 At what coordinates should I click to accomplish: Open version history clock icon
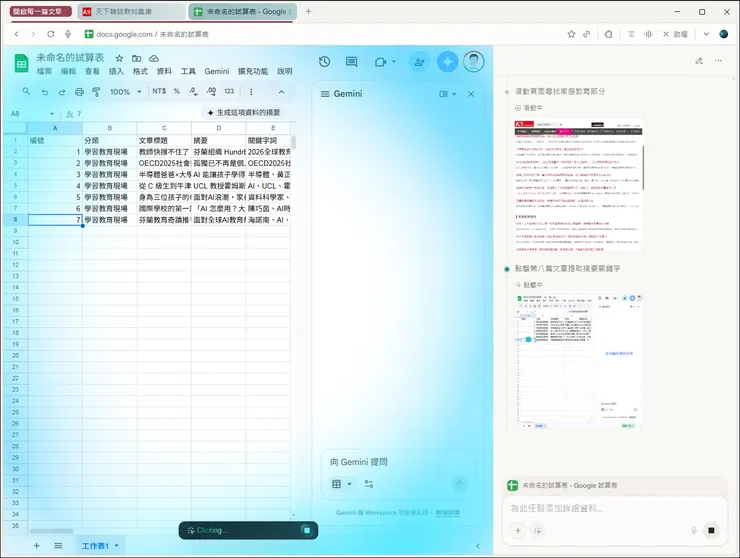(x=324, y=61)
